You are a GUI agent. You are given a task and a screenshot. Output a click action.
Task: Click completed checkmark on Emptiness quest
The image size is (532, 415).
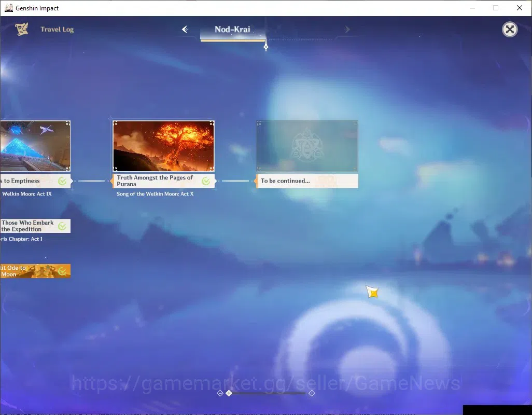pos(62,181)
